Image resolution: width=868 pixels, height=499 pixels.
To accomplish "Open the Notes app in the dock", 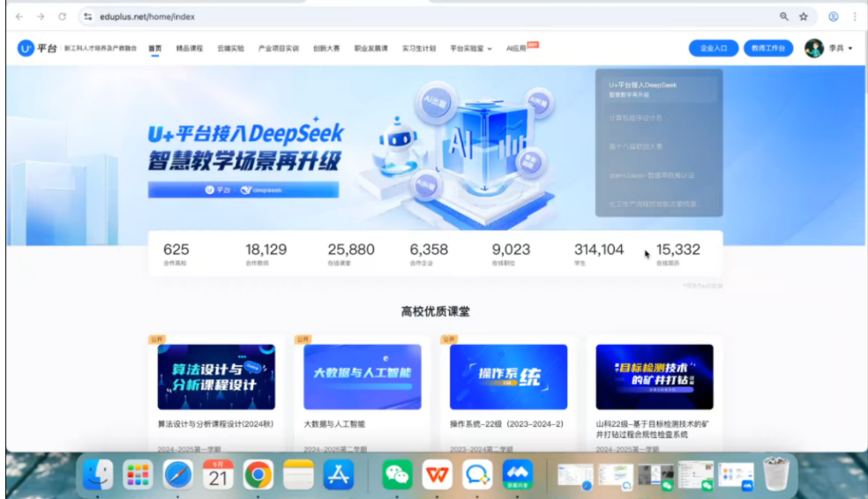I will pyautogui.click(x=298, y=474).
